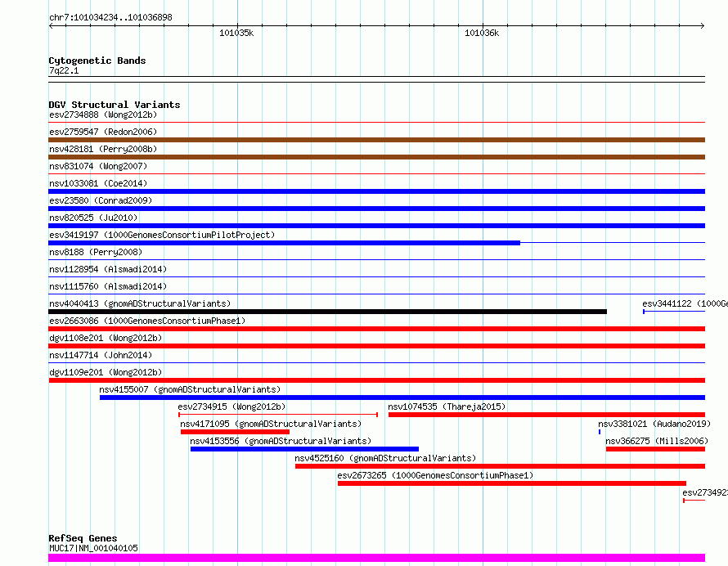Select the blue nsv1033081 (Coe2014) variant bar
Image resolution: width=728 pixels, height=566 pixels.
(x=376, y=191)
